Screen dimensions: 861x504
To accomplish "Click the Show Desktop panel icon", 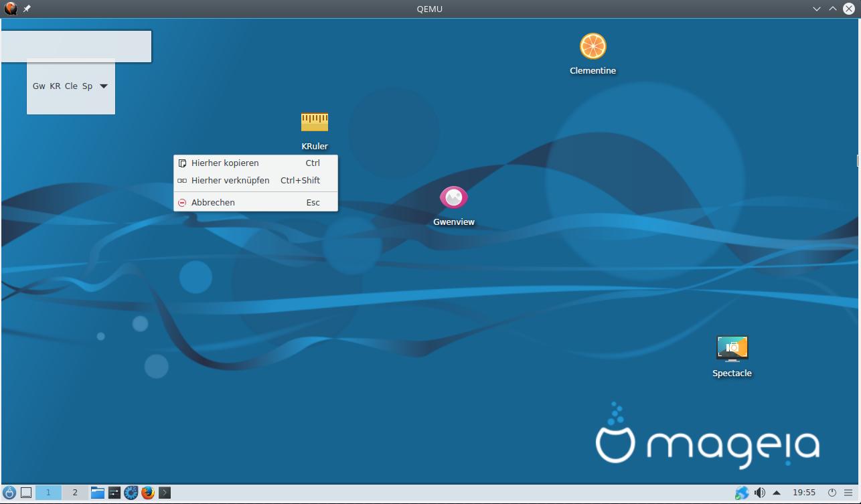I will [26, 493].
